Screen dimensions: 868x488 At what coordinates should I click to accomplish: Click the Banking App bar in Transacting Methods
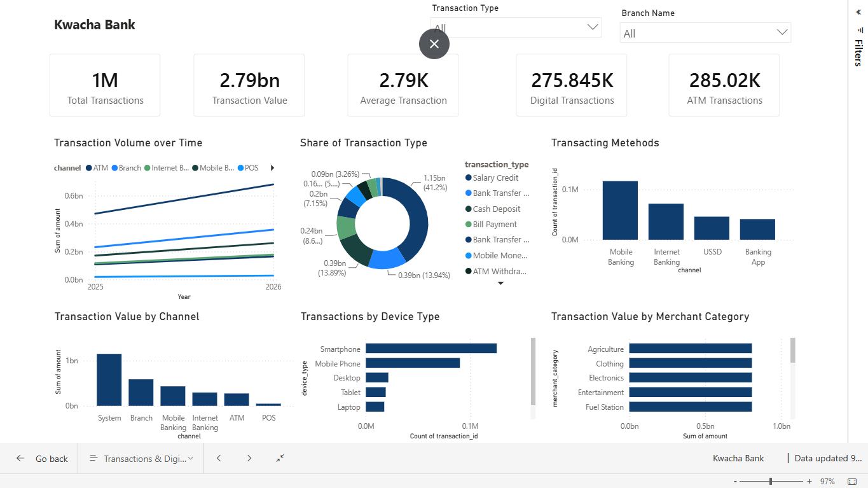757,230
